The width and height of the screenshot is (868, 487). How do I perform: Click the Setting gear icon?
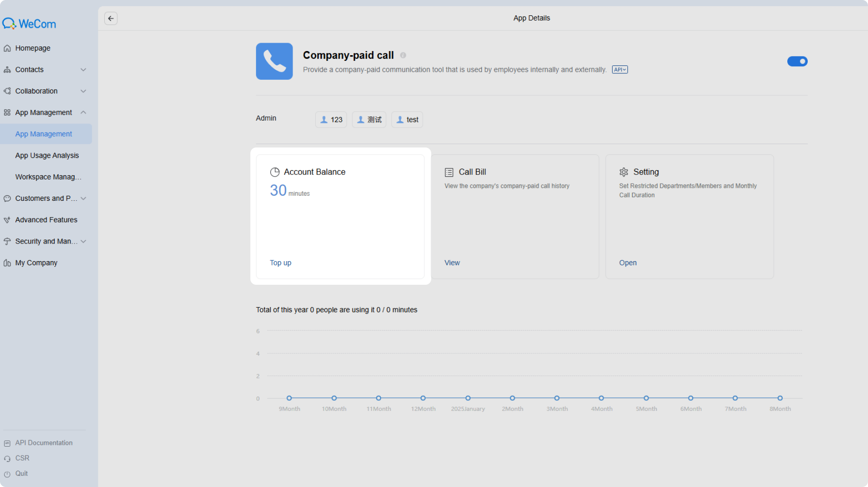pos(624,172)
